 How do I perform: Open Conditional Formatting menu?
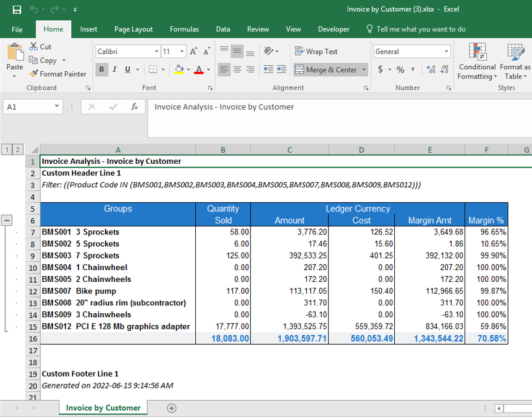pos(477,62)
